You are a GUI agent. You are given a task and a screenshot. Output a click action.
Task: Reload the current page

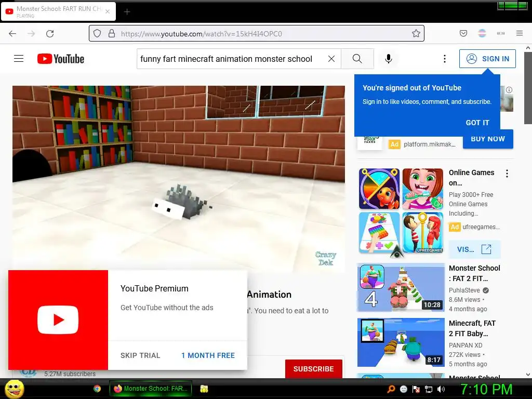pyautogui.click(x=50, y=34)
